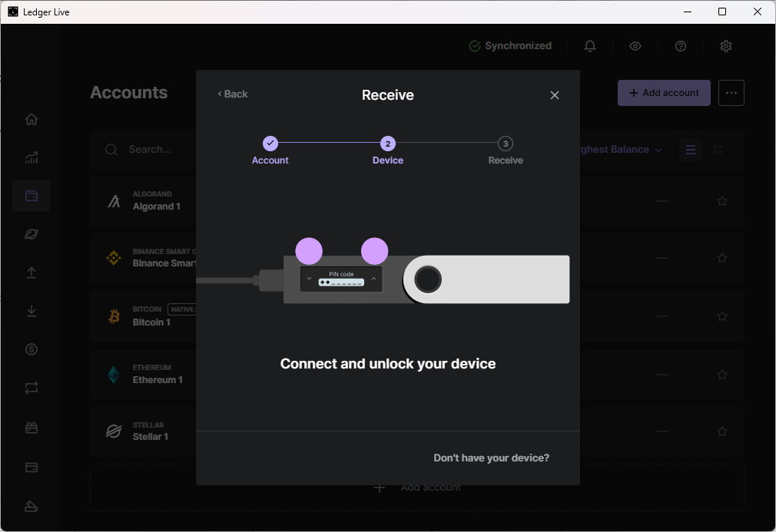Open the Buy/Sell dollar icon in sidebar

(32, 349)
